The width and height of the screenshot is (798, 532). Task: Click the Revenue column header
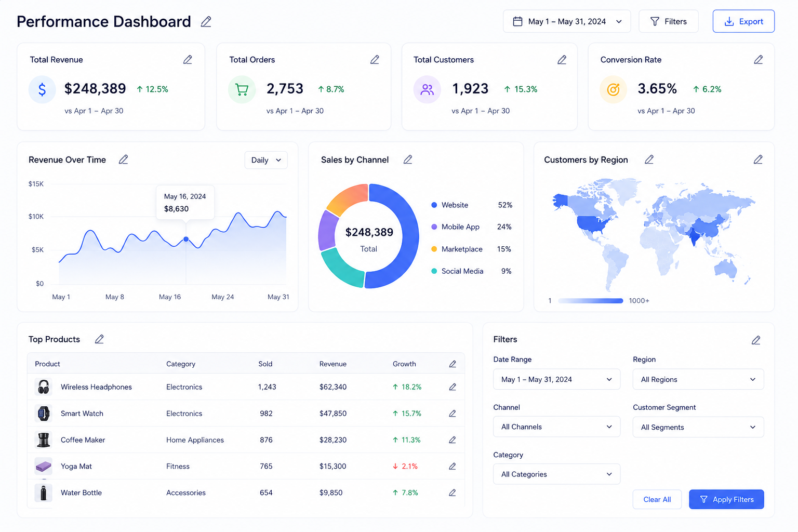pyautogui.click(x=333, y=364)
